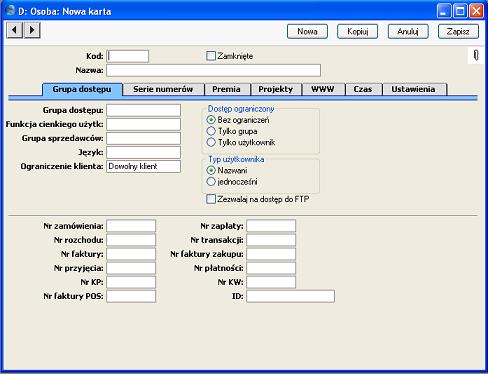Click the Nr KP field

point(131,282)
